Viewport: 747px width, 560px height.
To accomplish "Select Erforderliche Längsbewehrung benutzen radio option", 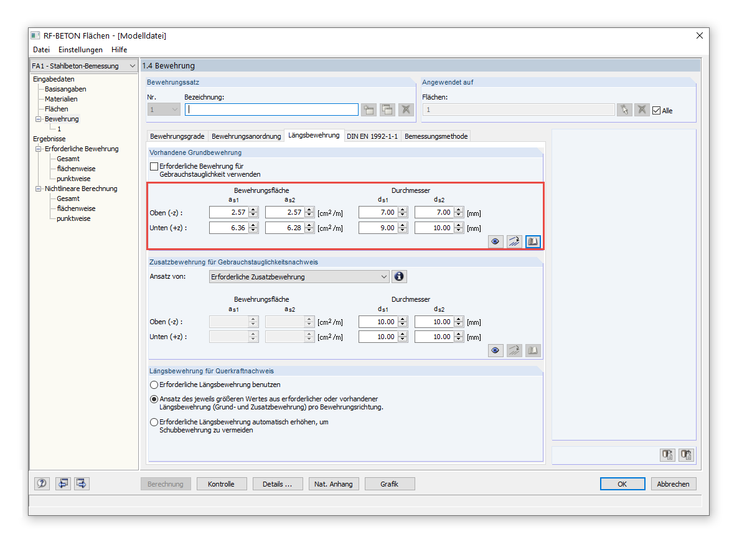I will (154, 385).
